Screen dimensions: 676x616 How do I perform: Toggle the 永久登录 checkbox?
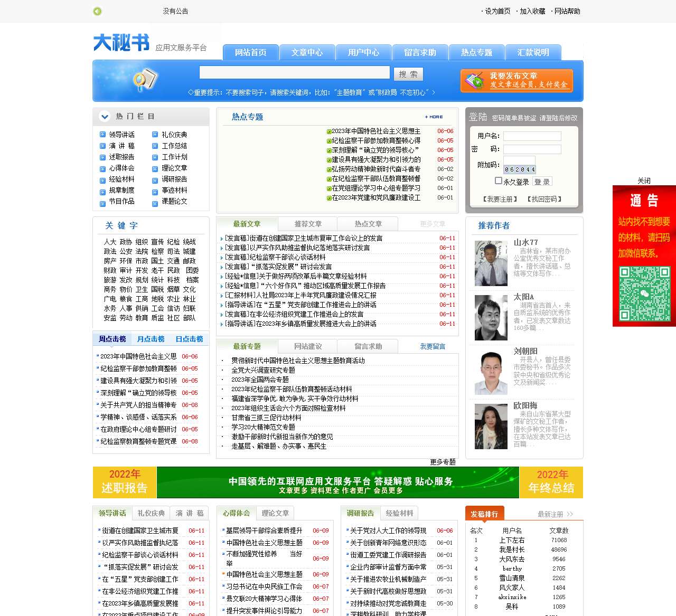tap(499, 181)
